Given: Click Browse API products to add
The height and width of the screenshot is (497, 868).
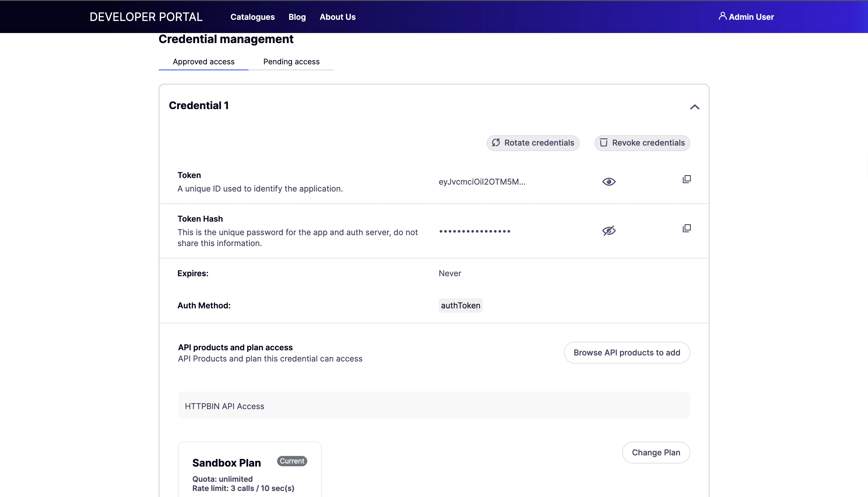Looking at the screenshot, I should click(x=627, y=352).
